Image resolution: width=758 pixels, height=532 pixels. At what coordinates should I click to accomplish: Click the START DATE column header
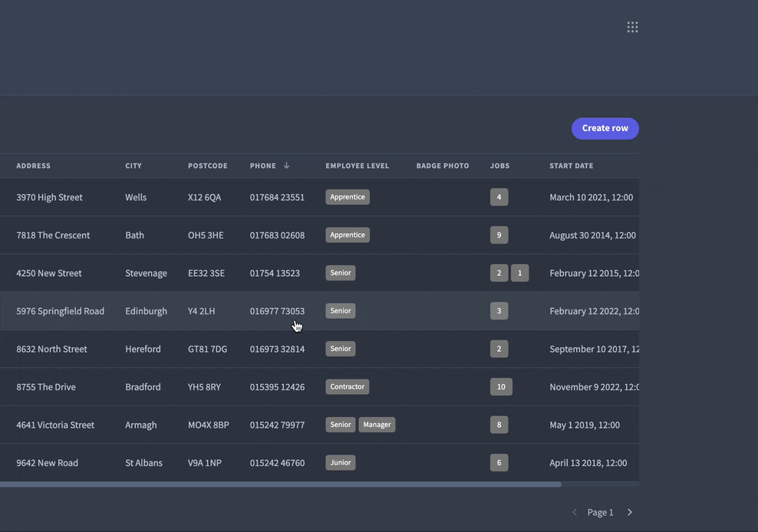coord(571,166)
